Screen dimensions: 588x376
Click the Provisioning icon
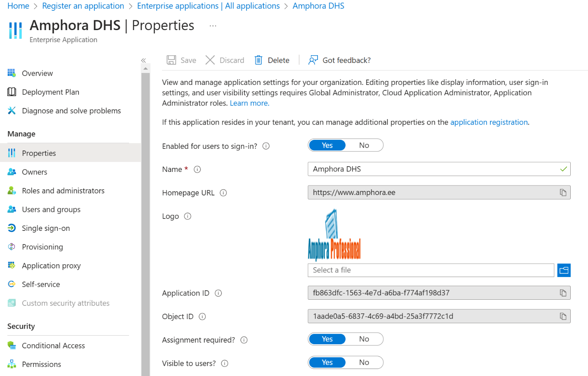12,247
